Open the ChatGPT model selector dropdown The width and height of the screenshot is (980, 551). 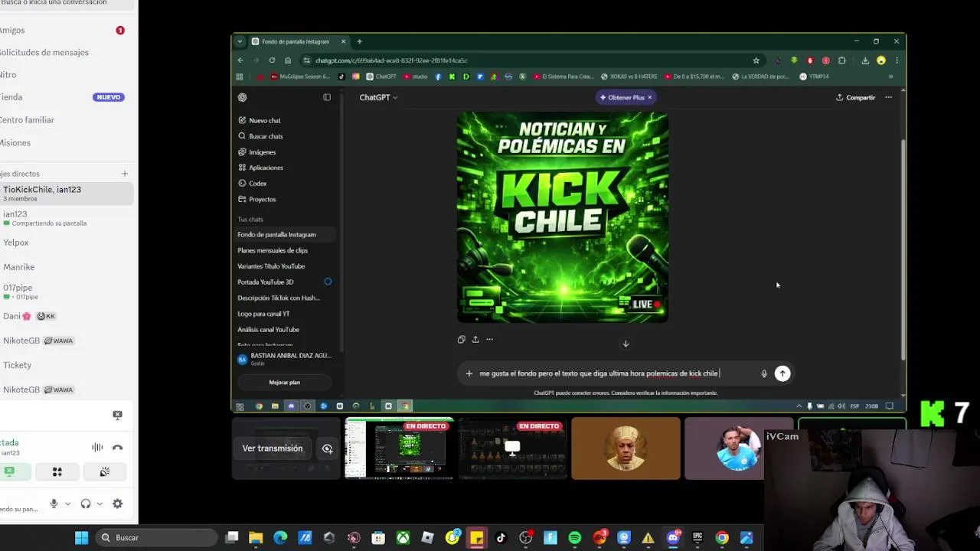[x=378, y=97]
